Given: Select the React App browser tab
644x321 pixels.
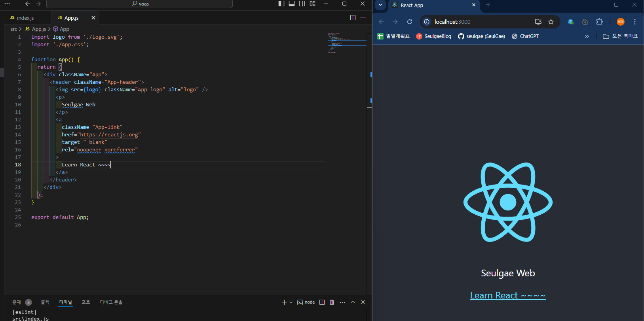Looking at the screenshot, I should click(x=433, y=5).
